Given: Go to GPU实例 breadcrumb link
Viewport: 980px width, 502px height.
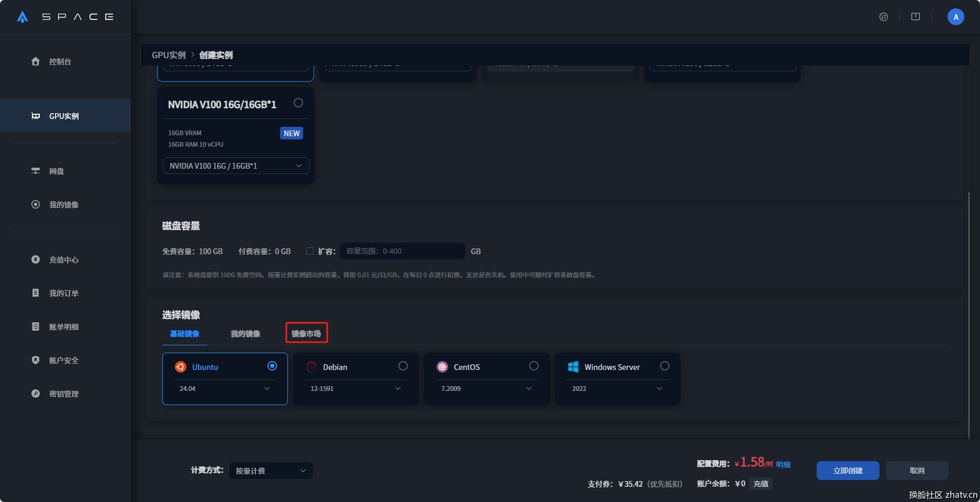Looking at the screenshot, I should [169, 55].
